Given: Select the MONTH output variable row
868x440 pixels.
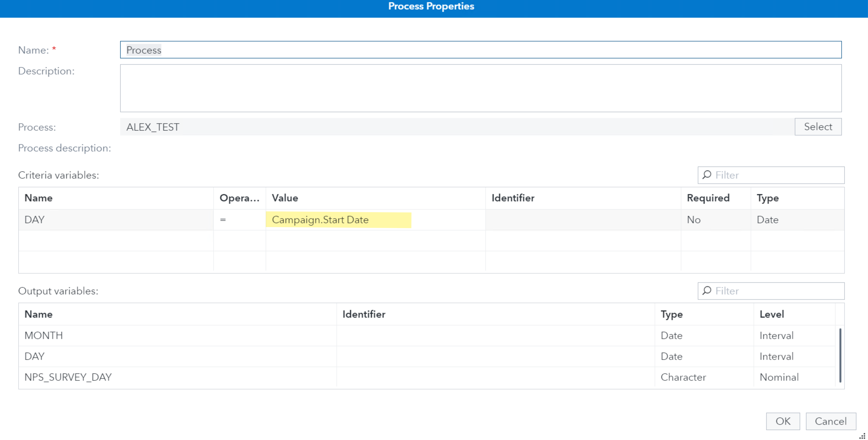Looking at the screenshot, I should (175, 335).
